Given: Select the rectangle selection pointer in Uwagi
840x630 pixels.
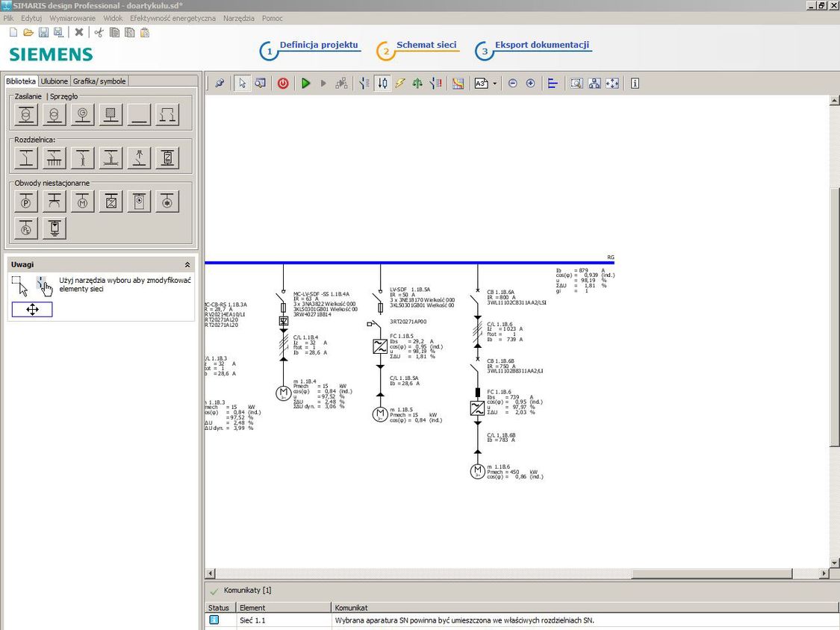Looking at the screenshot, I should pyautogui.click(x=20, y=286).
